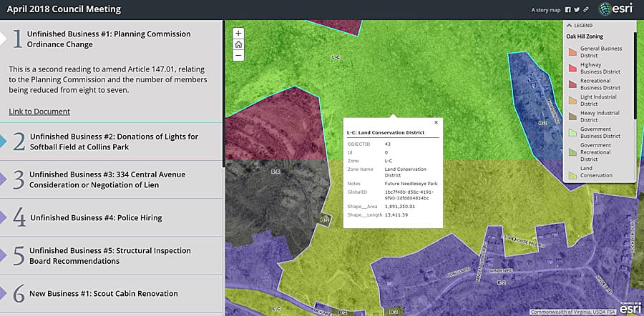Click the MINDEN RD street label
The image size is (644, 316).
(500, 272)
